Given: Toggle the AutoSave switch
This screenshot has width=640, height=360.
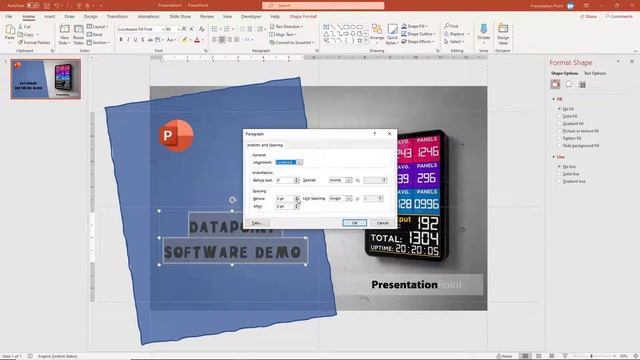Looking at the screenshot, I should click(33, 6).
